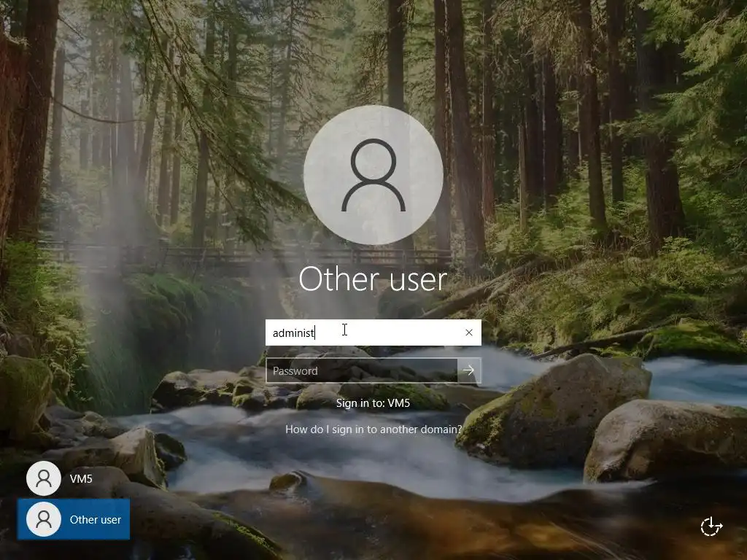This screenshot has width=747, height=560.
Task: Click the 'Sign in to: VM5' text
Action: tap(373, 402)
